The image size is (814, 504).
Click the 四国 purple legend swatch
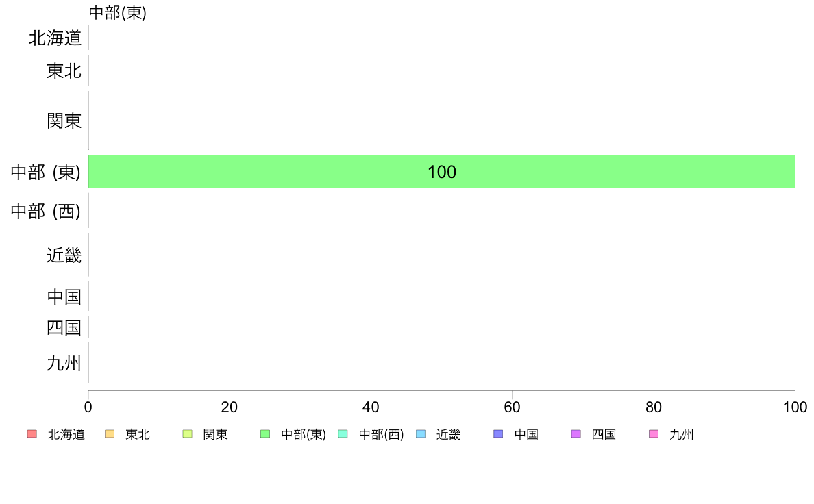(576, 434)
